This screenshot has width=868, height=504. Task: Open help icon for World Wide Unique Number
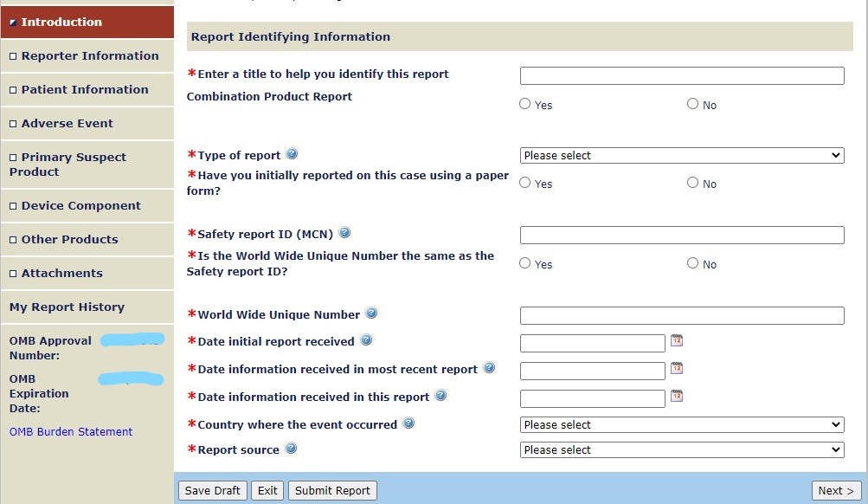pos(371,313)
